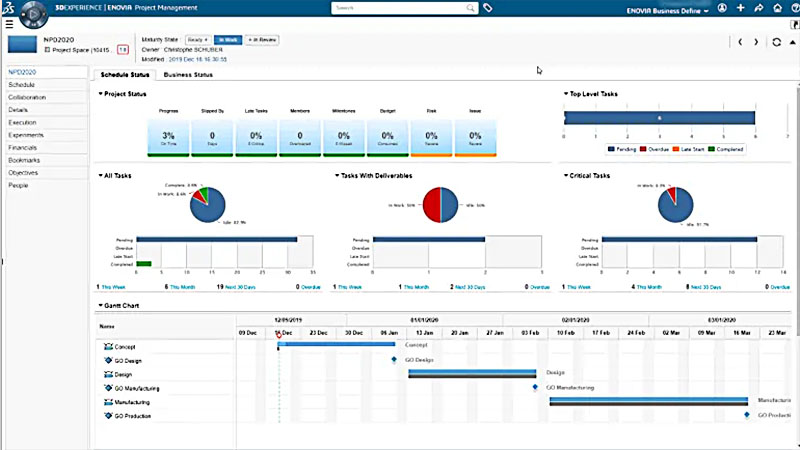The image size is (800, 450).
Task: Click the Concept phase icon
Action: 108,346
